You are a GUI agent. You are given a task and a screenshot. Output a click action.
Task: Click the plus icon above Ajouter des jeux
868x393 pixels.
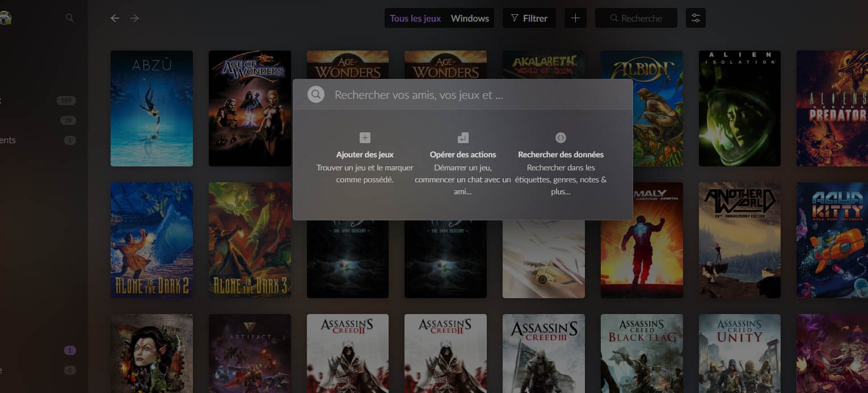coord(365,138)
